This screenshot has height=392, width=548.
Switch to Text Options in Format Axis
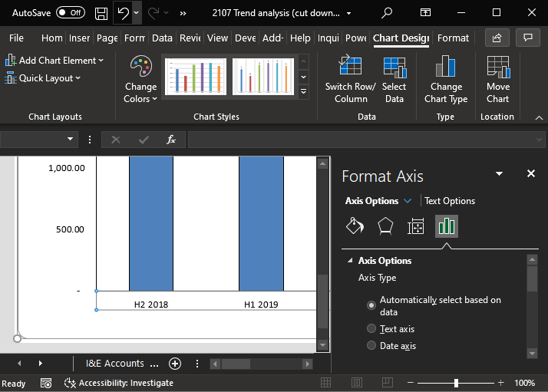point(450,201)
